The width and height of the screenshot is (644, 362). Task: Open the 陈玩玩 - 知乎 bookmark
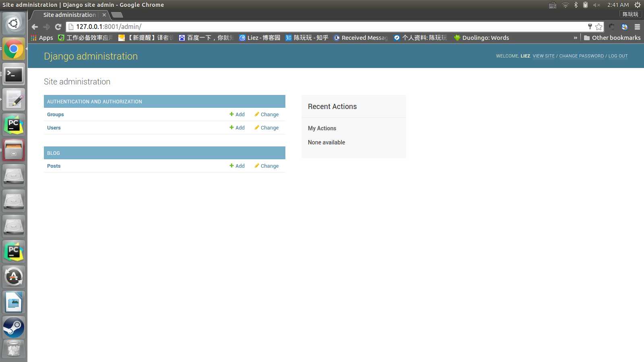coord(307,38)
